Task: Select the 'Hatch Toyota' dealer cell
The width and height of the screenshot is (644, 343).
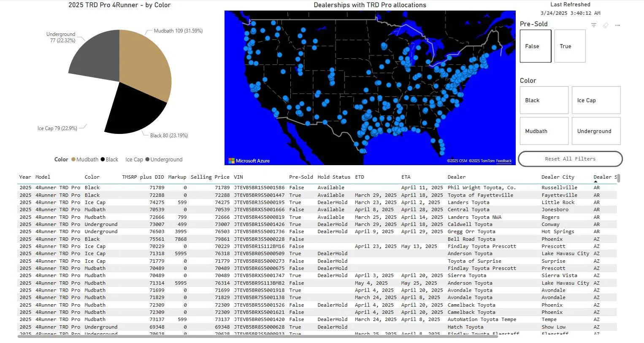Action: [465, 327]
